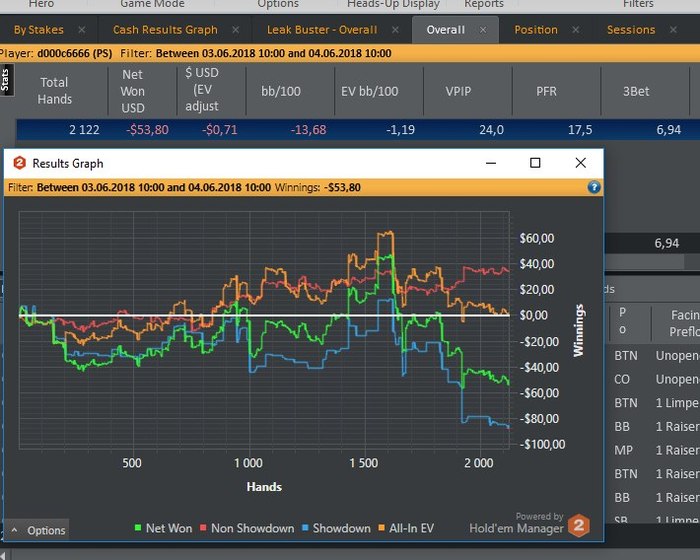Switch to Cash Results Graph tab
700x560 pixels.
(x=165, y=30)
